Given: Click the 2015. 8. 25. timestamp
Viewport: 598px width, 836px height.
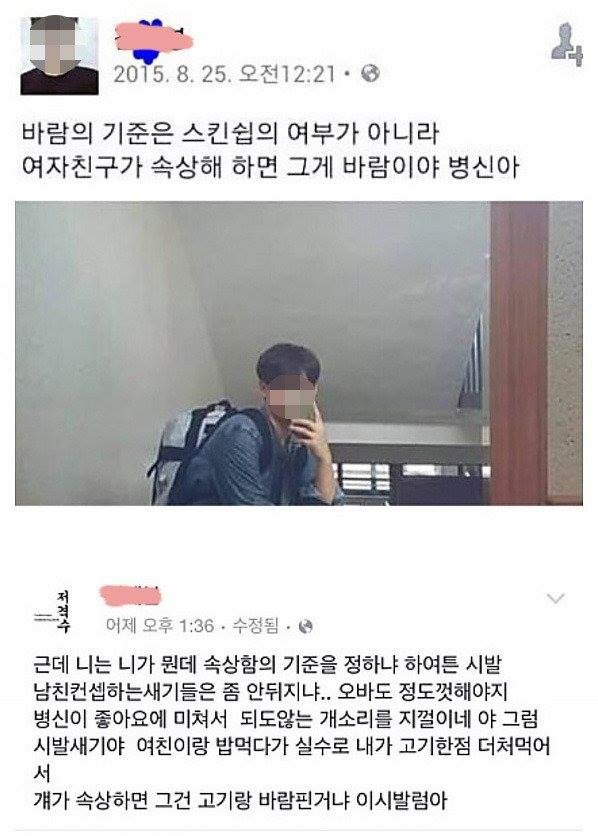Looking at the screenshot, I should pyautogui.click(x=172, y=74).
